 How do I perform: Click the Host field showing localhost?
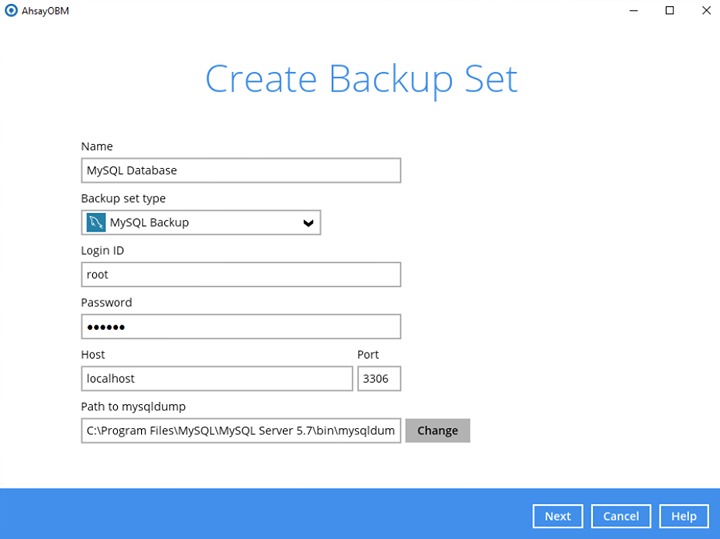point(216,379)
